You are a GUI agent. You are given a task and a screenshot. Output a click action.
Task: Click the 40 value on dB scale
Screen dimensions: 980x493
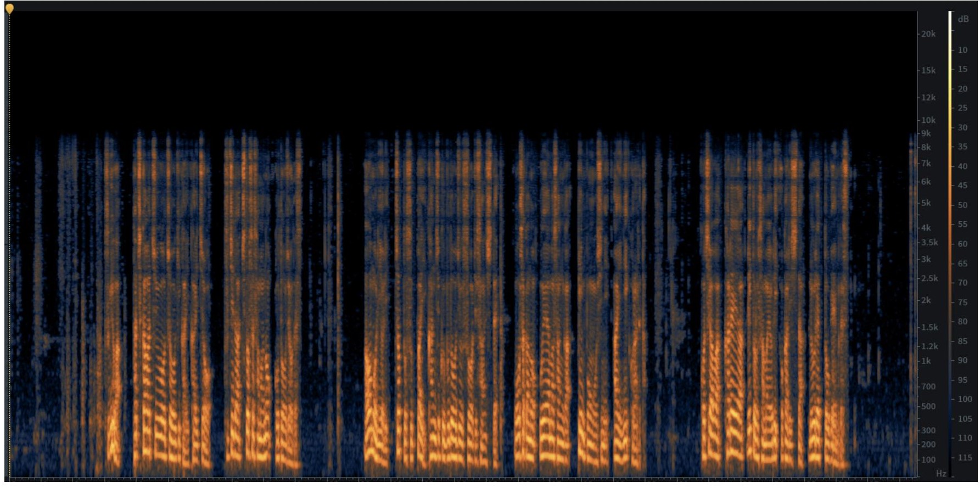point(963,166)
